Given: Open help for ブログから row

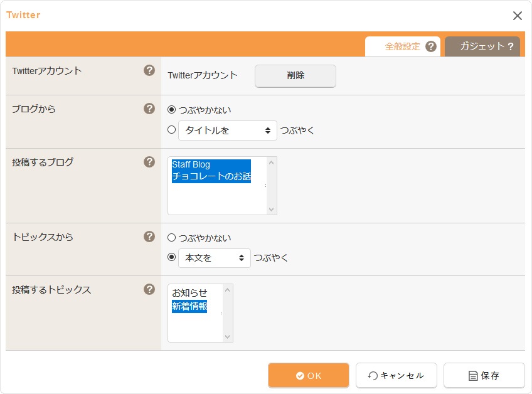Looking at the screenshot, I should (x=149, y=109).
